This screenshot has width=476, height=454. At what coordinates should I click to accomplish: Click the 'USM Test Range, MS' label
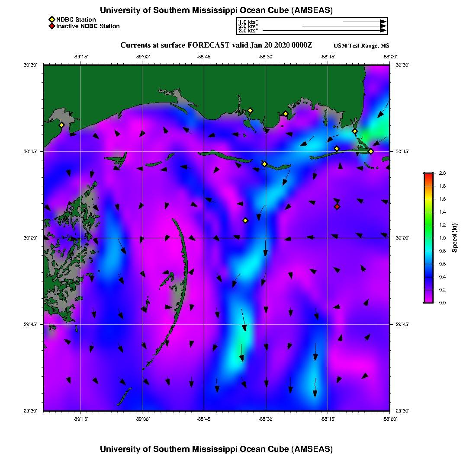(361, 46)
